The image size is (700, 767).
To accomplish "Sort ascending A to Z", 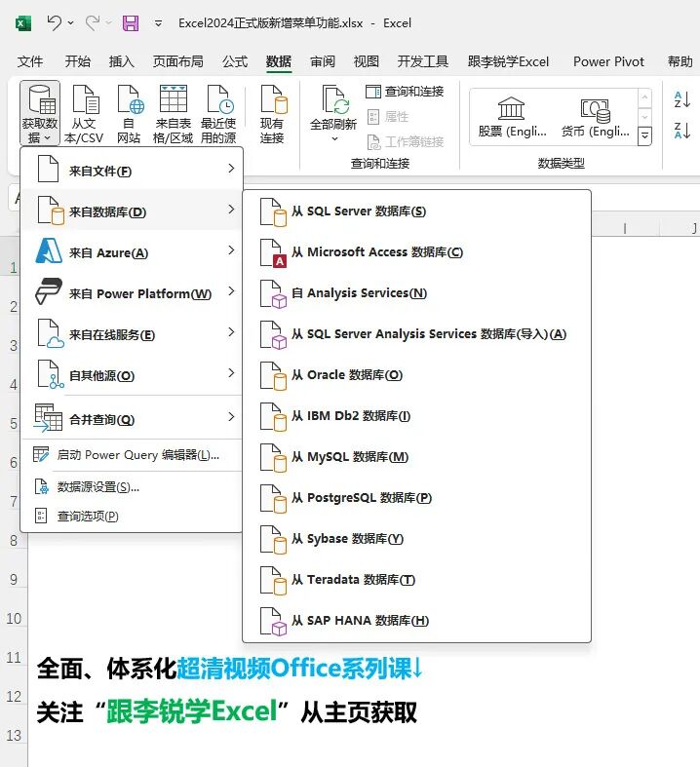I will 681,99.
